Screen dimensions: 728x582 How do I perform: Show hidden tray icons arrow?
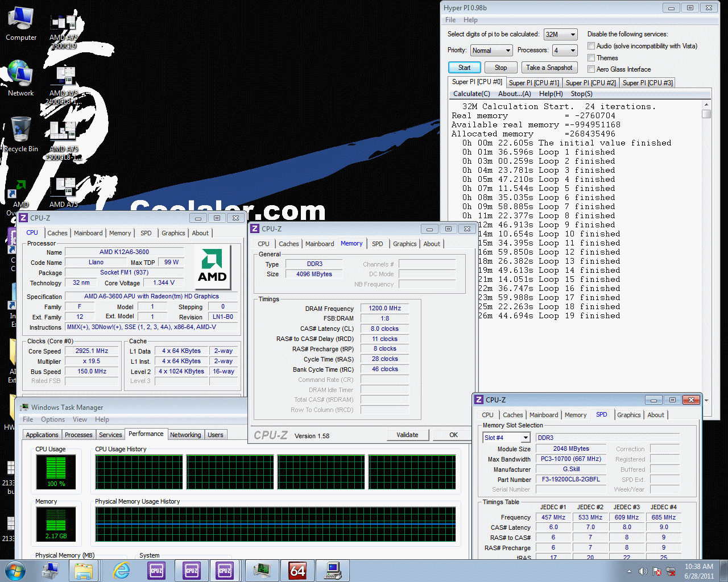pos(629,571)
